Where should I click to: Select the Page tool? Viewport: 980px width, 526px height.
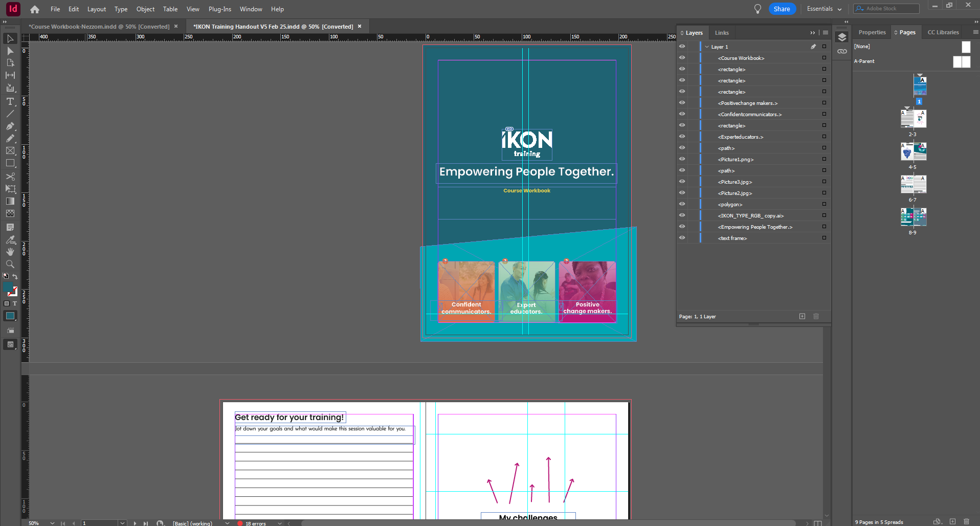click(x=10, y=63)
